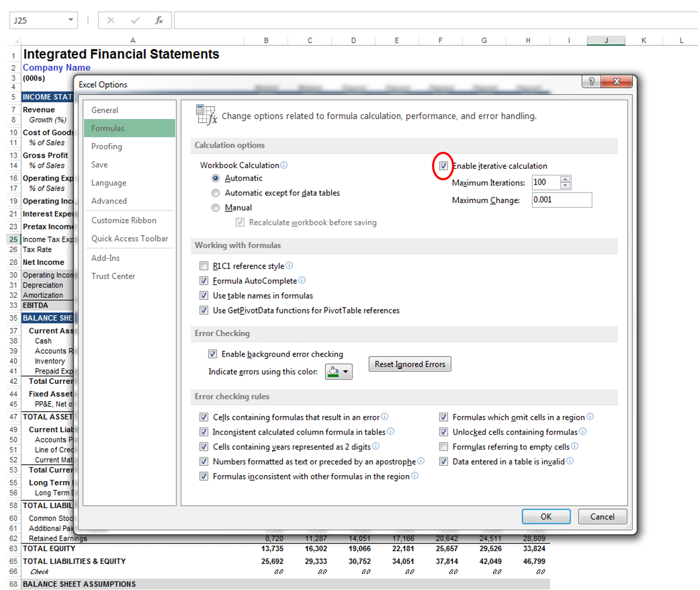
Task: Open Customize Ribbon options category
Action: tap(130, 221)
